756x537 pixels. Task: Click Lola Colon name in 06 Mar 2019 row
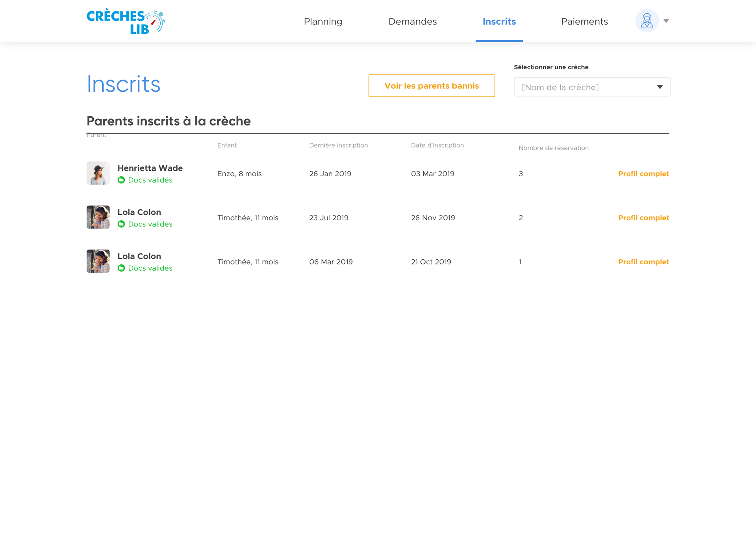click(x=139, y=256)
